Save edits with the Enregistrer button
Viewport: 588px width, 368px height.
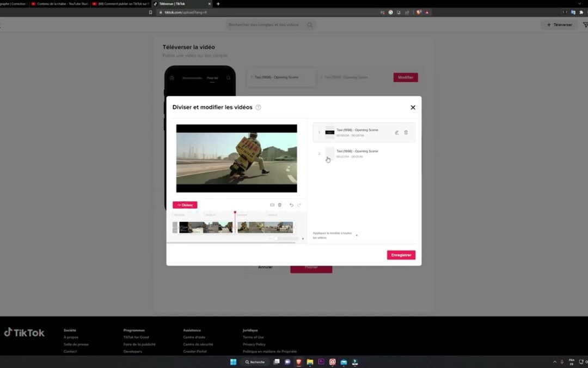[401, 255]
